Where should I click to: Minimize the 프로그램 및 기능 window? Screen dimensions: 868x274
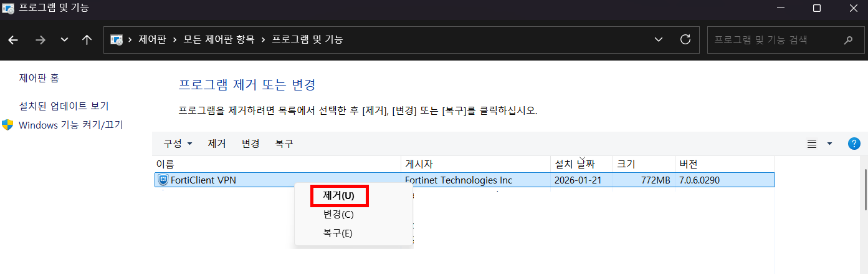coord(781,8)
